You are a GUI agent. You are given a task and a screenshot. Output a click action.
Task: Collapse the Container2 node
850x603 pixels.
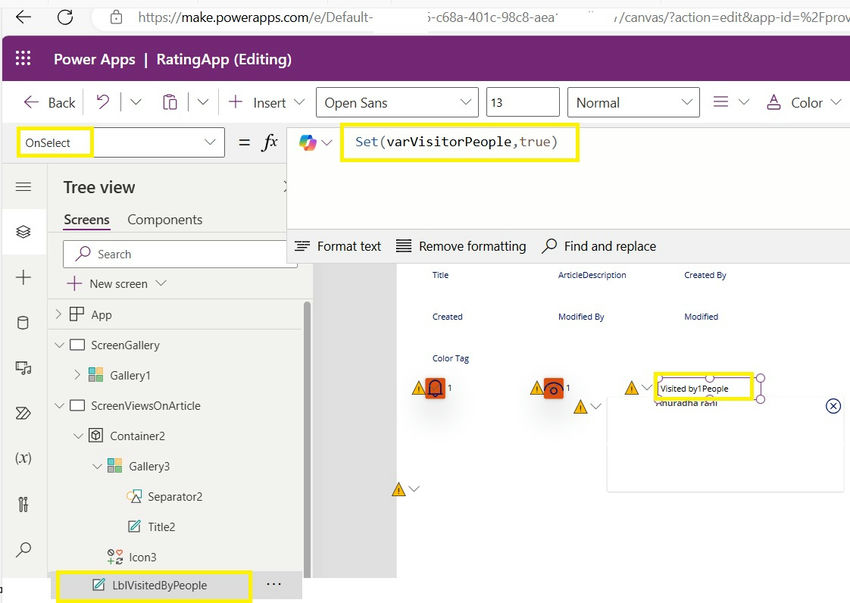(78, 436)
